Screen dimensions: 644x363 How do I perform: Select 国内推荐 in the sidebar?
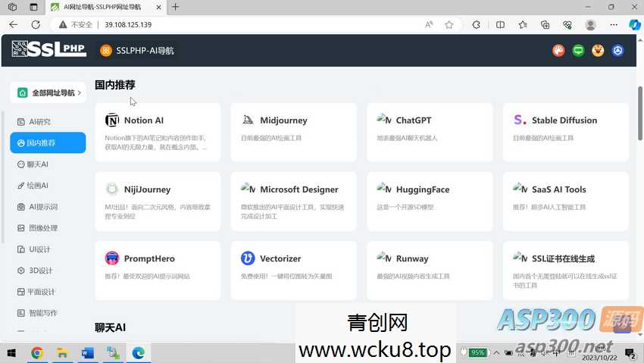[x=48, y=143]
